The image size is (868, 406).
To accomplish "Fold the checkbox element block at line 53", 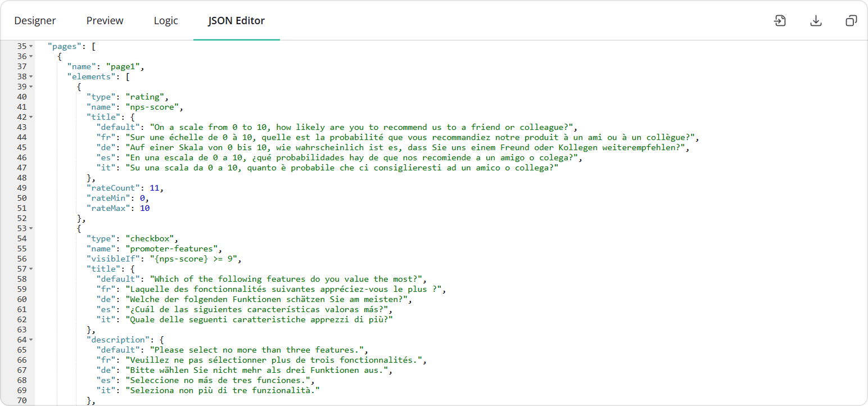I will coord(30,228).
